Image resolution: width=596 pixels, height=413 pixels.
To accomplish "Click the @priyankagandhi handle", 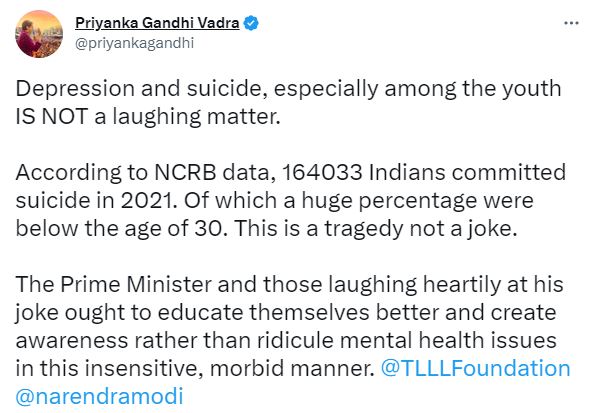I will pyautogui.click(x=135, y=43).
